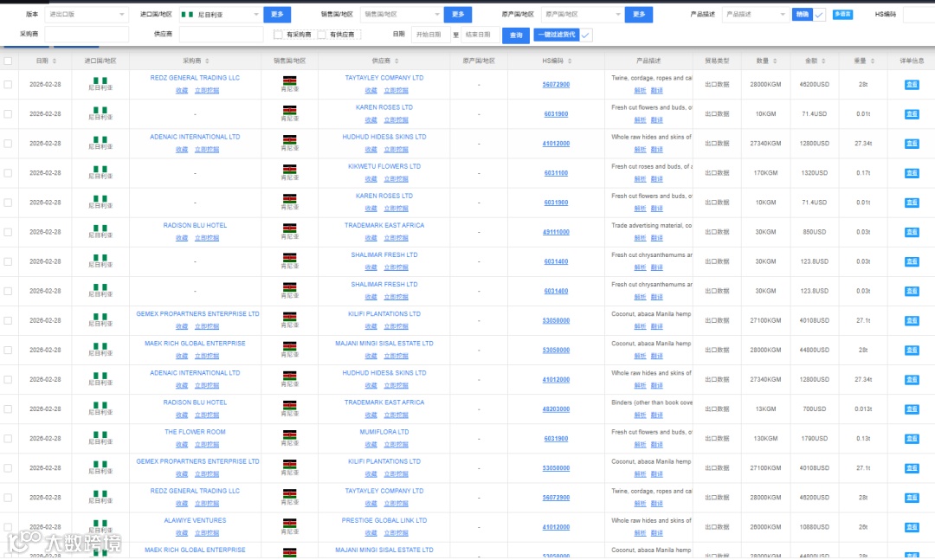The width and height of the screenshot is (935, 560).
Task: Click 解析 under Trade advertising material description
Action: (640, 238)
